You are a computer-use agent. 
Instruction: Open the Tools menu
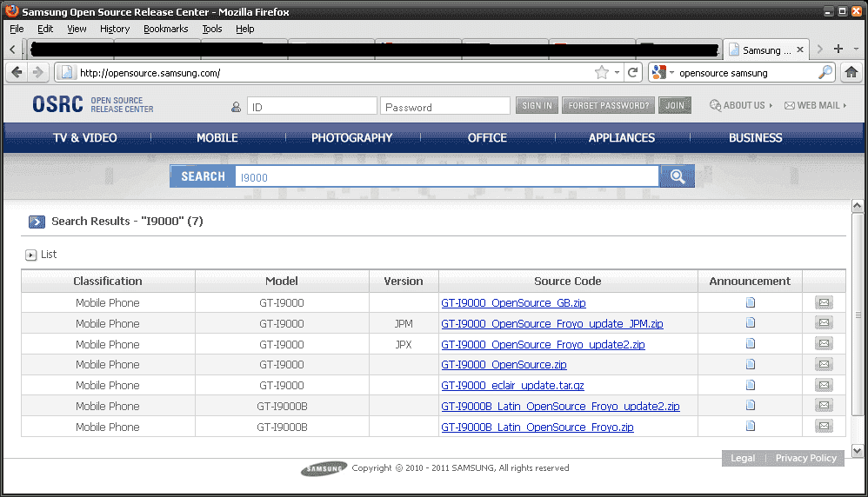coord(212,29)
